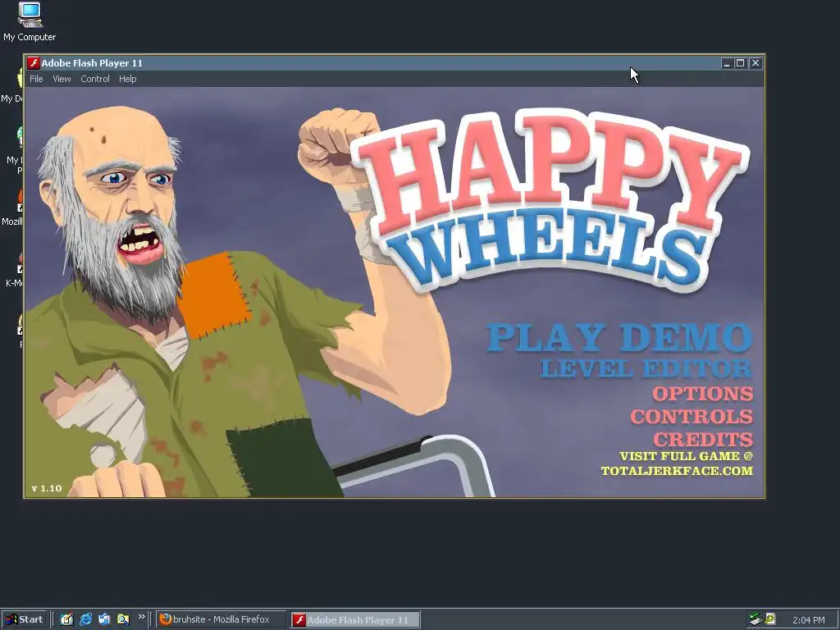Open the OPTIONS screen

coord(703,394)
